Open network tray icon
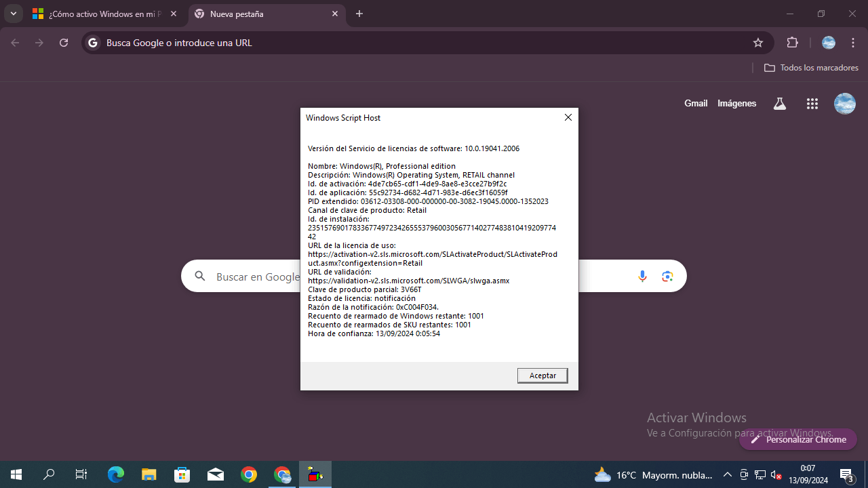 (760, 475)
